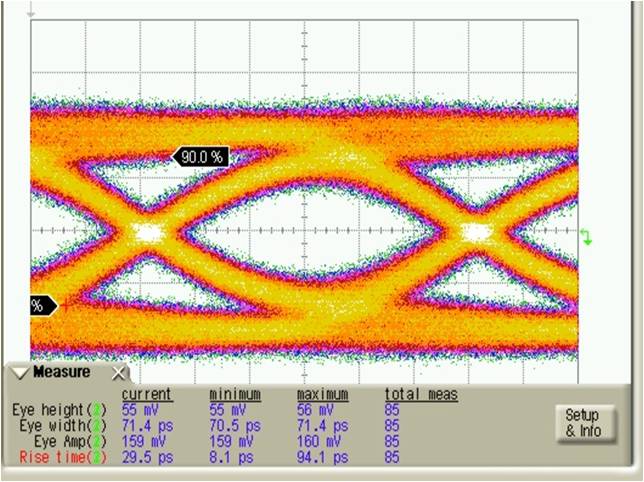
Task: Click the center opening of the eye diagram
Action: pos(312,232)
